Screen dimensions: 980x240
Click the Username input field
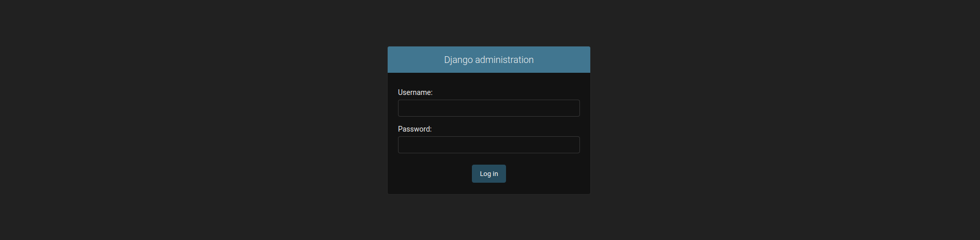488,108
